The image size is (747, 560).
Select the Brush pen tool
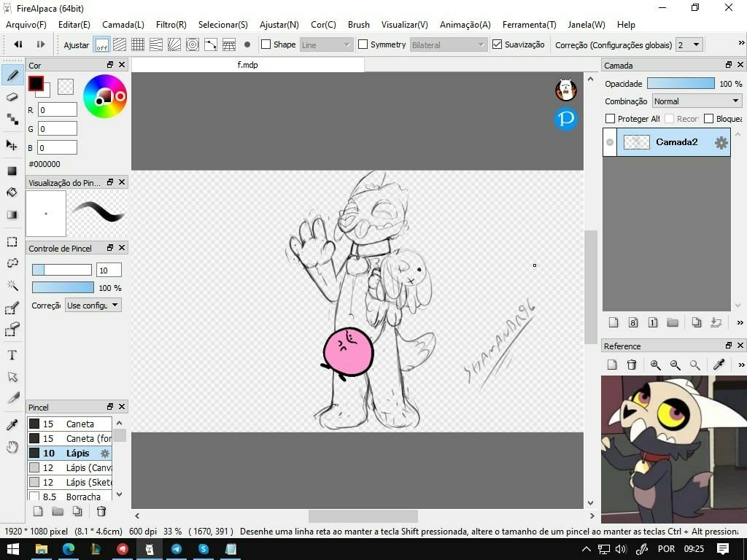pos(13,75)
